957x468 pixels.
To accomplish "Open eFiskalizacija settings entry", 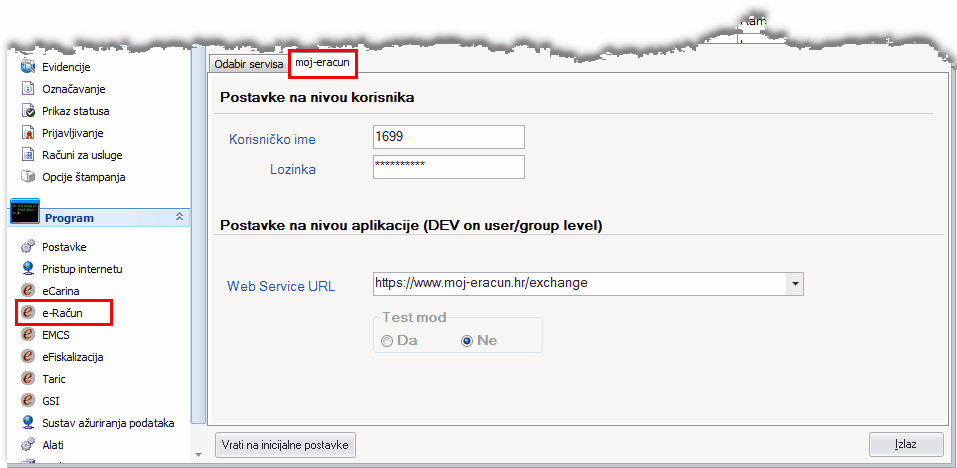I will [73, 357].
